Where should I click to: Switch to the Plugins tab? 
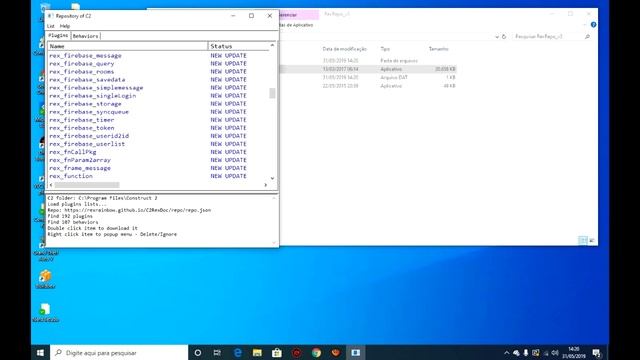point(58,36)
